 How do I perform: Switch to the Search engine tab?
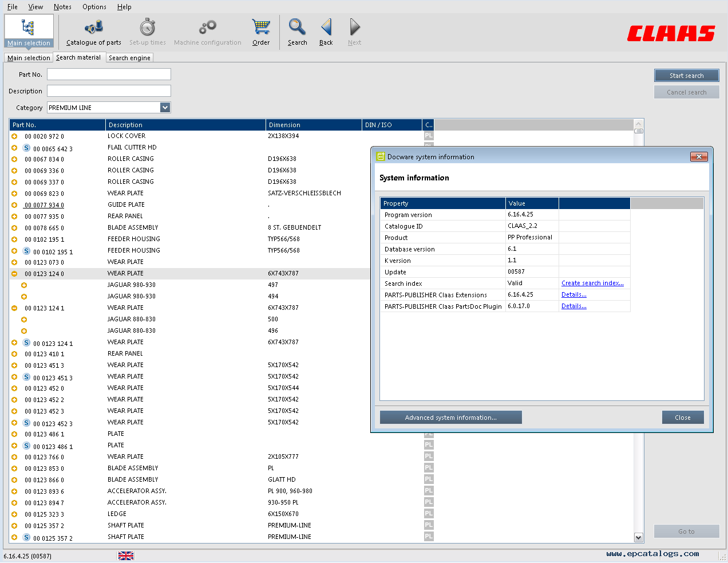tap(130, 58)
